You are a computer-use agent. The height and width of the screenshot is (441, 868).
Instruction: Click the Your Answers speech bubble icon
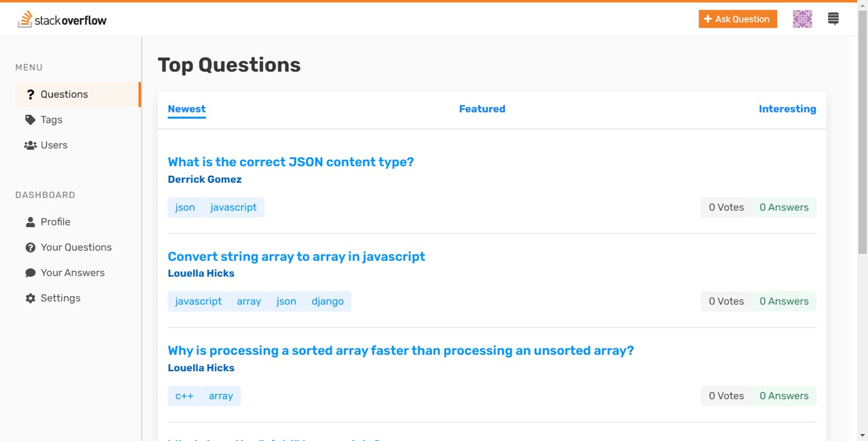pyautogui.click(x=30, y=272)
